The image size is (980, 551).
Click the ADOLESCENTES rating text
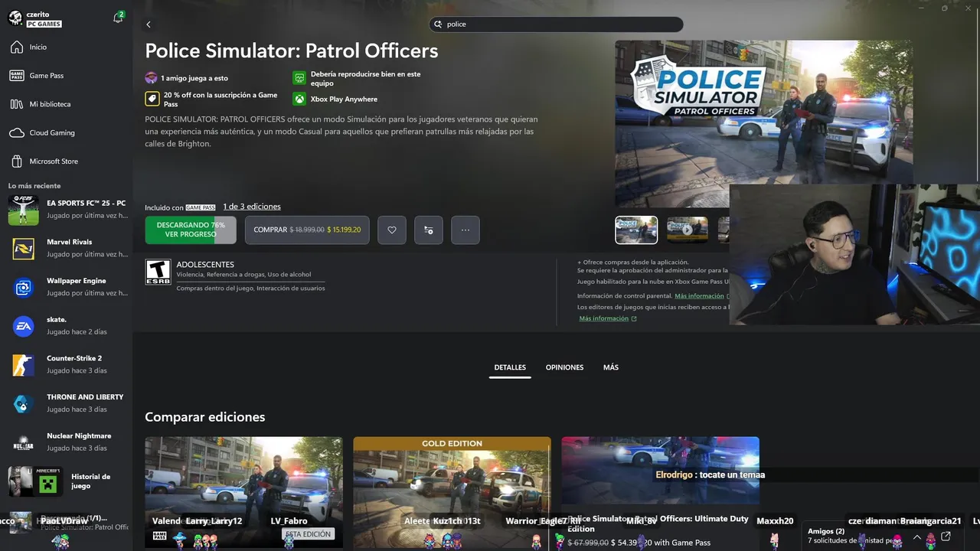(205, 265)
